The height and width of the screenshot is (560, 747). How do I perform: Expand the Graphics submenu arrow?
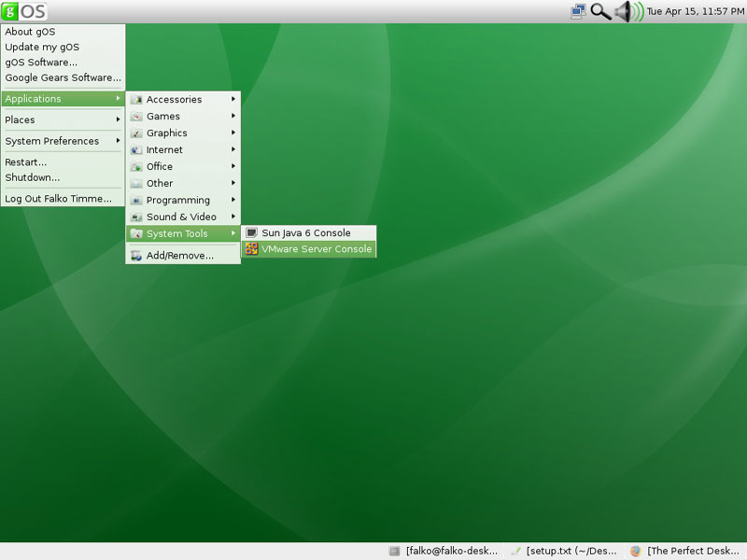[233, 133]
